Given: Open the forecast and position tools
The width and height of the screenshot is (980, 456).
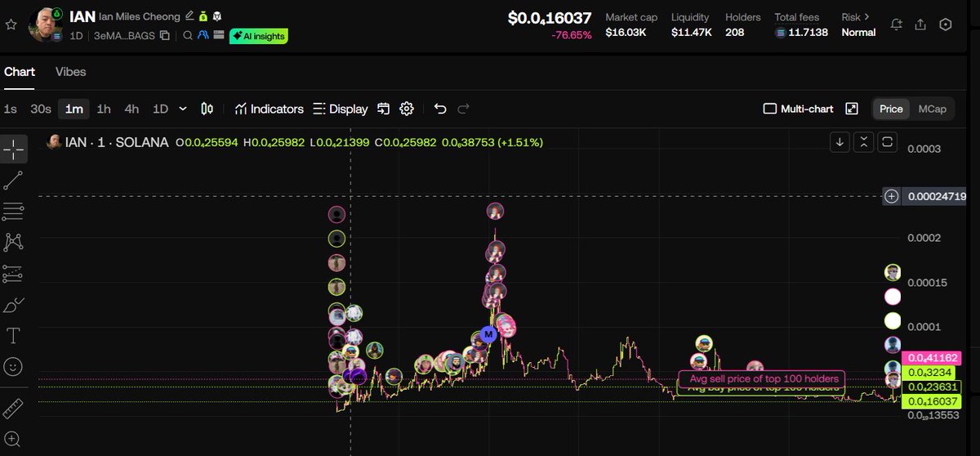Looking at the screenshot, I should pyautogui.click(x=14, y=274).
